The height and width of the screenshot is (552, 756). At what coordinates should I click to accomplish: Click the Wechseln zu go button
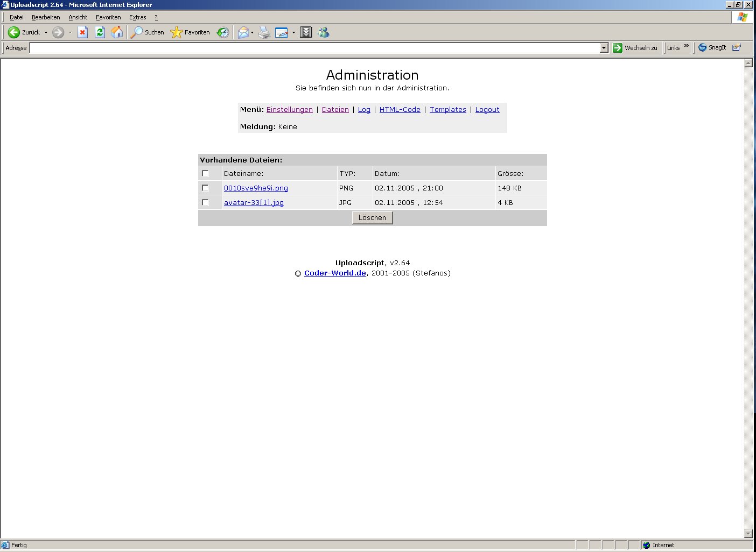[x=635, y=48]
